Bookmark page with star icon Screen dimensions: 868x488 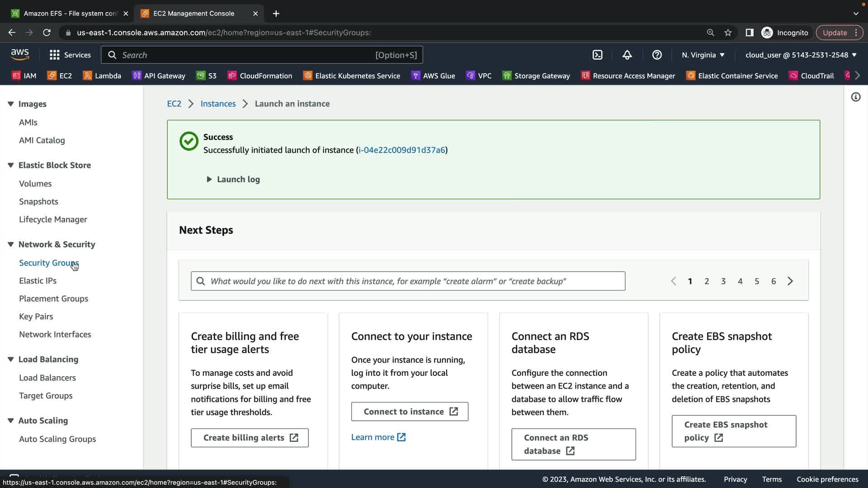(728, 33)
